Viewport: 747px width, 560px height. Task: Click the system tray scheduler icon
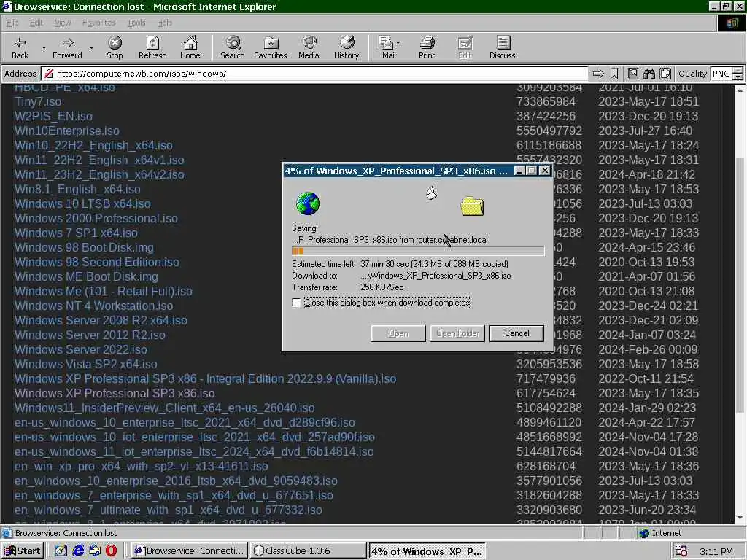681,551
